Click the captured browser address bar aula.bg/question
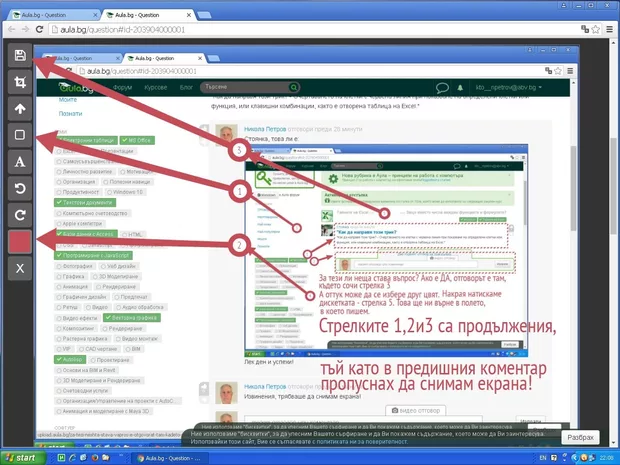 click(x=308, y=71)
